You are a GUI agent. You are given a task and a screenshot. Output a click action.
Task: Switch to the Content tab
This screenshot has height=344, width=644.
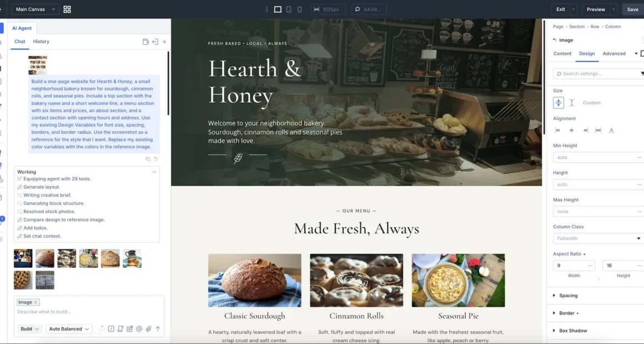point(562,54)
